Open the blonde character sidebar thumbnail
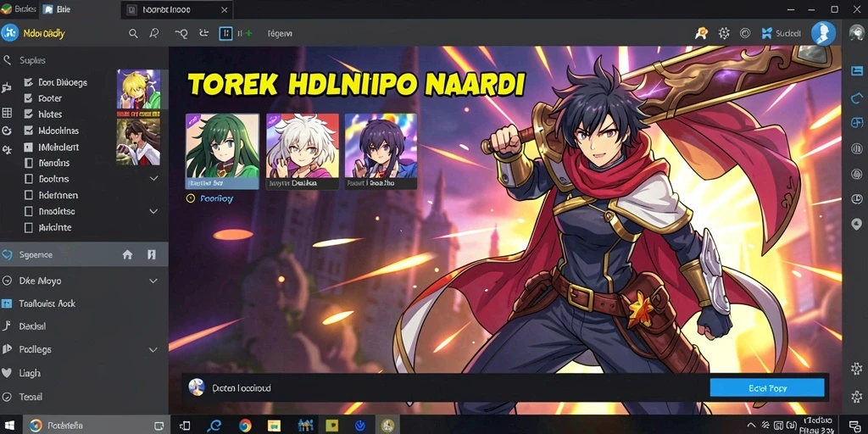 coord(138,88)
